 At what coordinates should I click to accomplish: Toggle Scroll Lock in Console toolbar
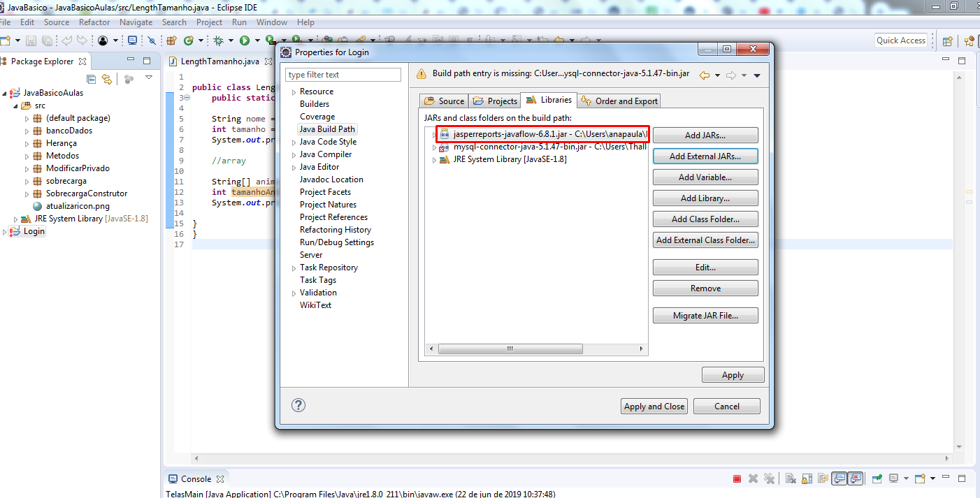click(x=807, y=479)
